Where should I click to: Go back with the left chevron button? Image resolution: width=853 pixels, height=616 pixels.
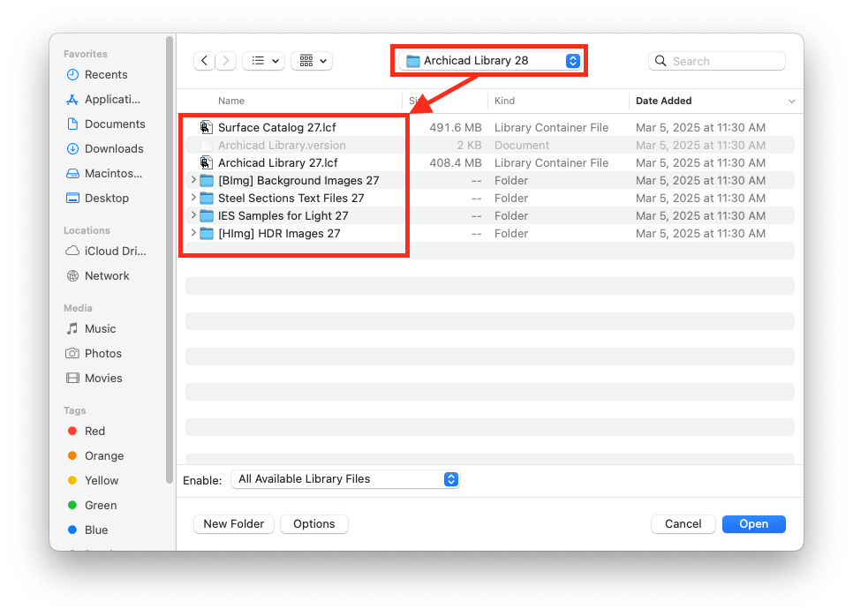tap(204, 61)
